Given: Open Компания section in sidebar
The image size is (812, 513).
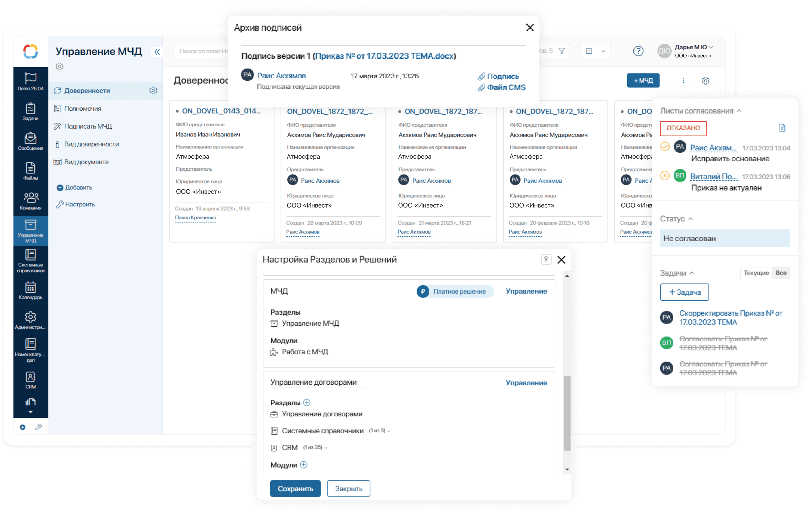Looking at the screenshot, I should (x=30, y=201).
